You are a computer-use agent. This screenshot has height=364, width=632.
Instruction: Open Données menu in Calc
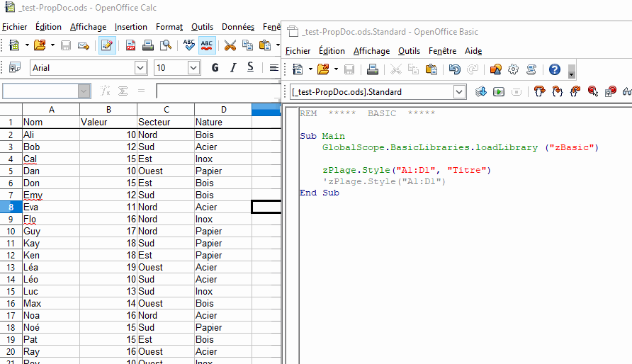(x=238, y=27)
